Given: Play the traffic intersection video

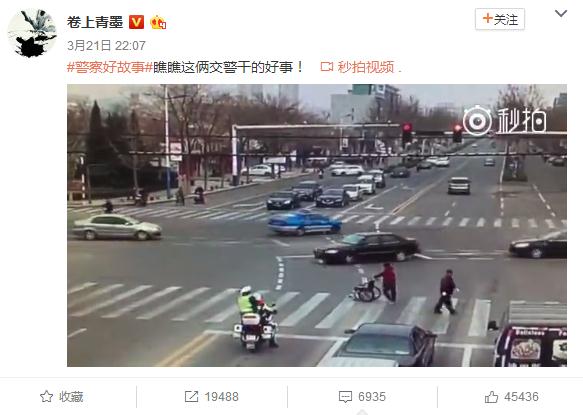Looking at the screenshot, I should [x=317, y=225].
